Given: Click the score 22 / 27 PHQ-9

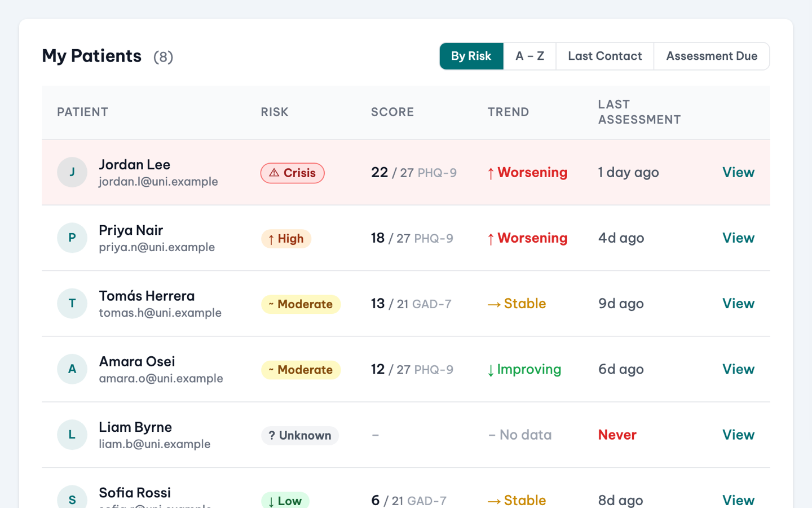Looking at the screenshot, I should [414, 172].
